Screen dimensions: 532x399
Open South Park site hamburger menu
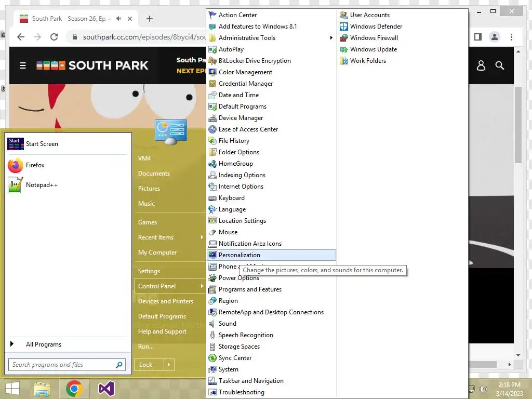coord(23,65)
